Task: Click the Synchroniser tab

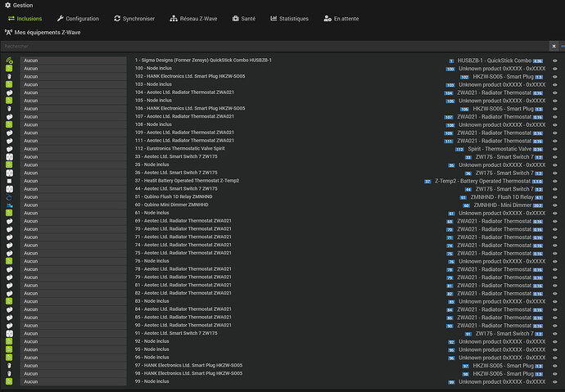Action: coord(134,18)
